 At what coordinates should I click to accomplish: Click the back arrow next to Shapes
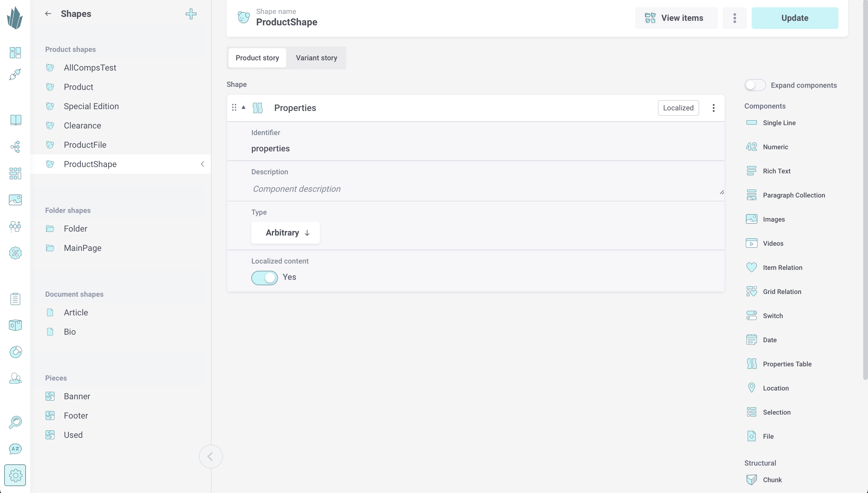(48, 14)
